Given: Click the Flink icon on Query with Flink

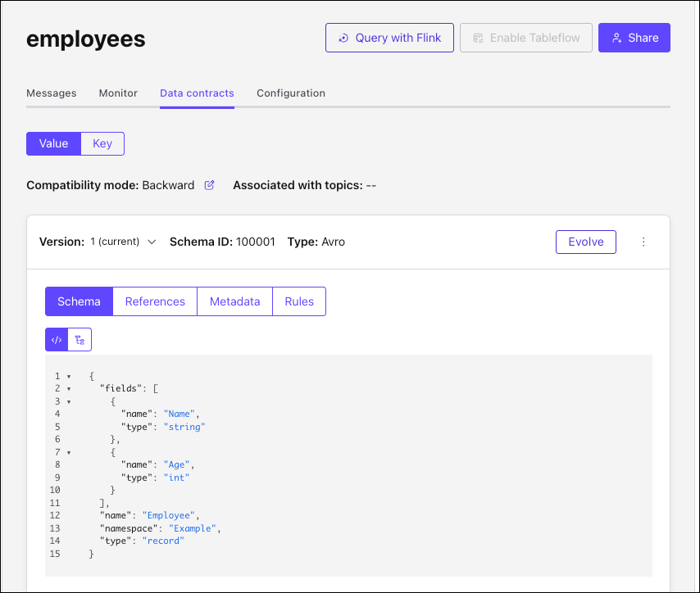Looking at the screenshot, I should pos(344,38).
